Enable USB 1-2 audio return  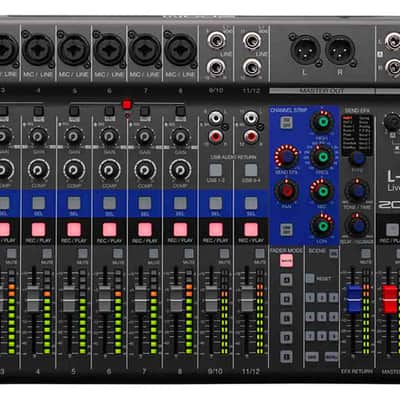coord(216,170)
